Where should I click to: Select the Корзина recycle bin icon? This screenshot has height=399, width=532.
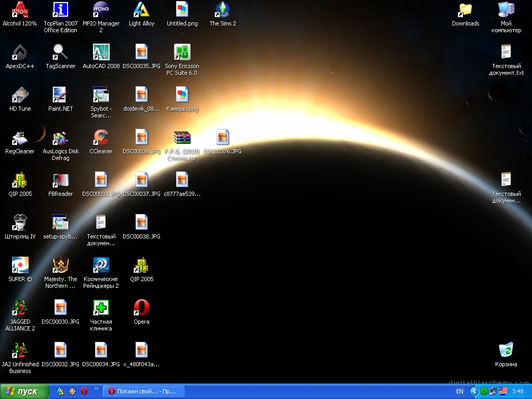506,351
